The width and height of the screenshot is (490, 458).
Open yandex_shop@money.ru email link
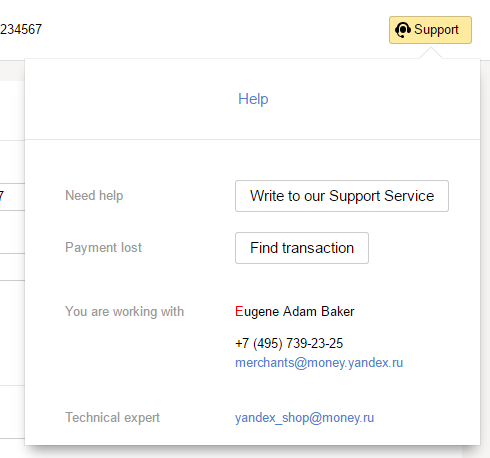[x=304, y=418]
